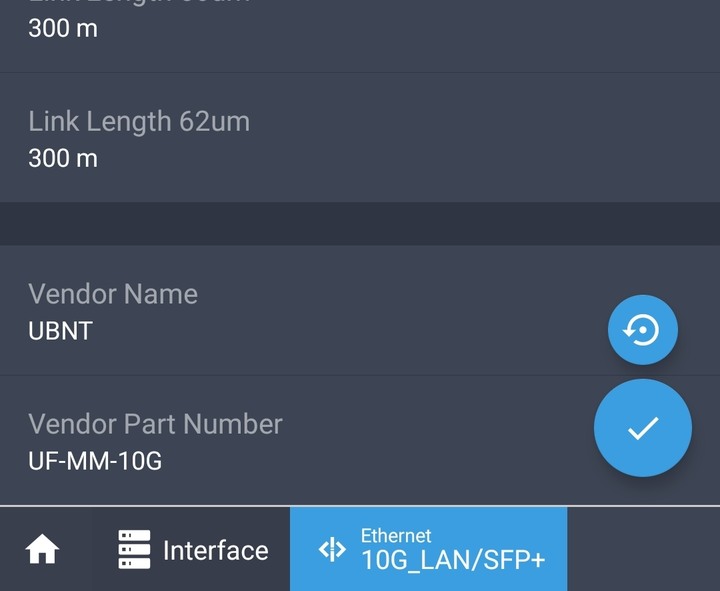Image resolution: width=720 pixels, height=591 pixels.
Task: Click the split-arrows Ethernet test icon
Action: click(x=332, y=549)
